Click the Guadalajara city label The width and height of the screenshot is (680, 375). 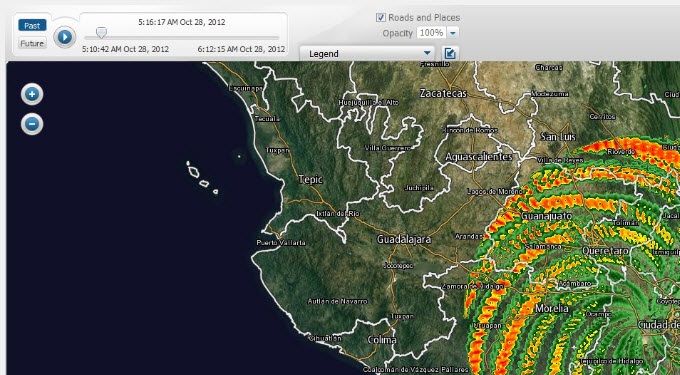(x=404, y=239)
